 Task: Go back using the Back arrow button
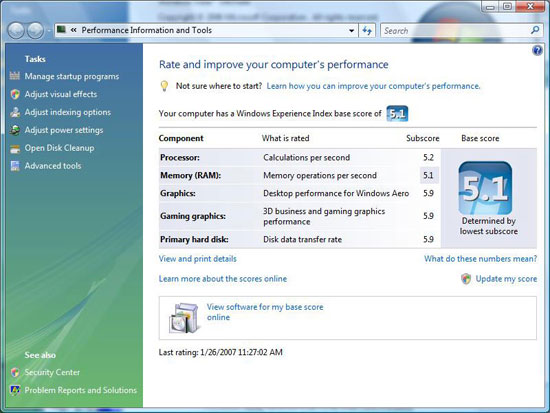(16, 31)
